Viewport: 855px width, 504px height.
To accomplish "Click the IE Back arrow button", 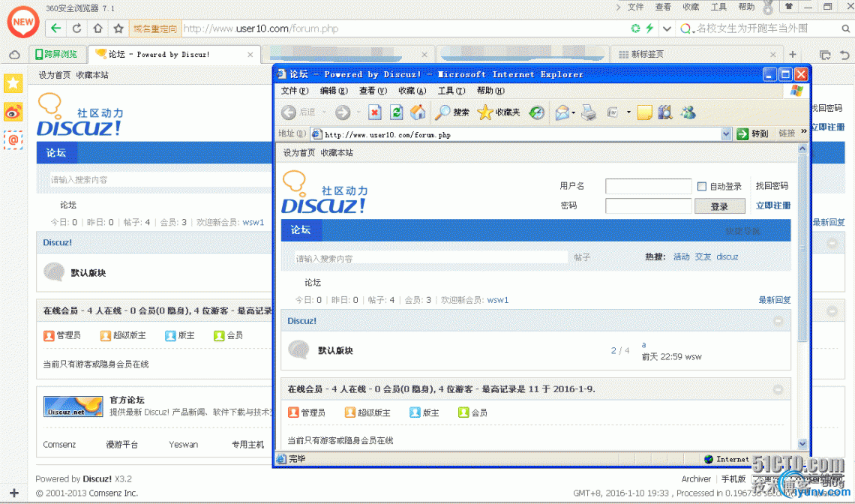I will coord(289,112).
